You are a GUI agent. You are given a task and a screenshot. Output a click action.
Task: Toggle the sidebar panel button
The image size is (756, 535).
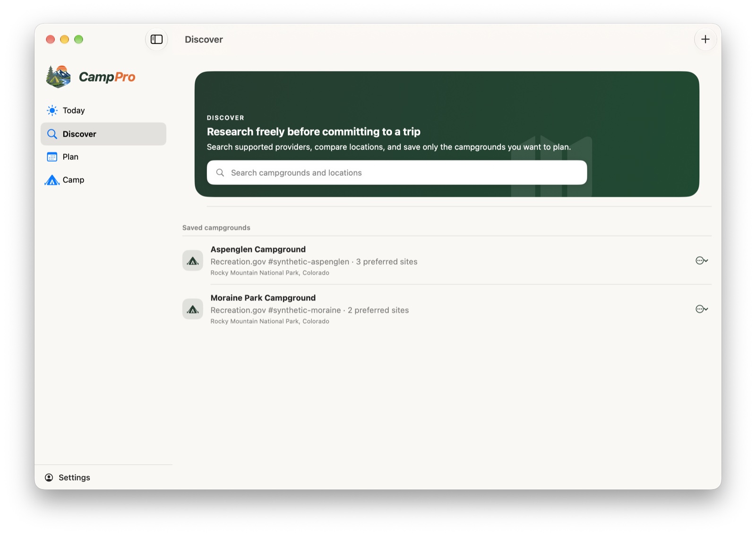pos(156,39)
